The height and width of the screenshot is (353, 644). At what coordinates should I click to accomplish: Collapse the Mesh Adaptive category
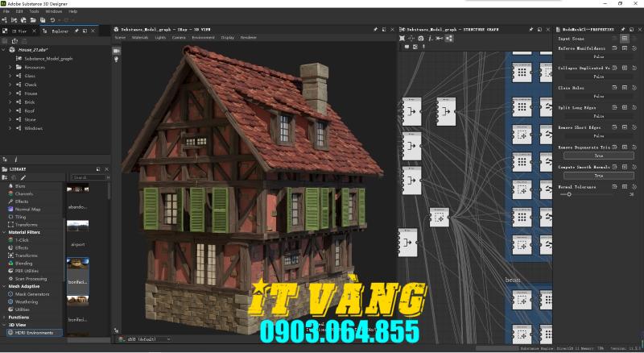4,286
